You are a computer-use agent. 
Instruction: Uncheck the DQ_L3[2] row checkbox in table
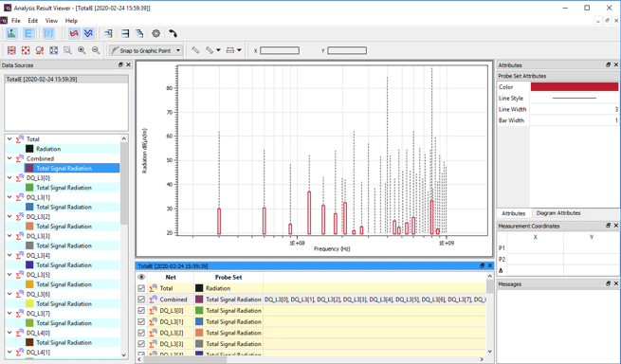pyautogui.click(x=141, y=333)
